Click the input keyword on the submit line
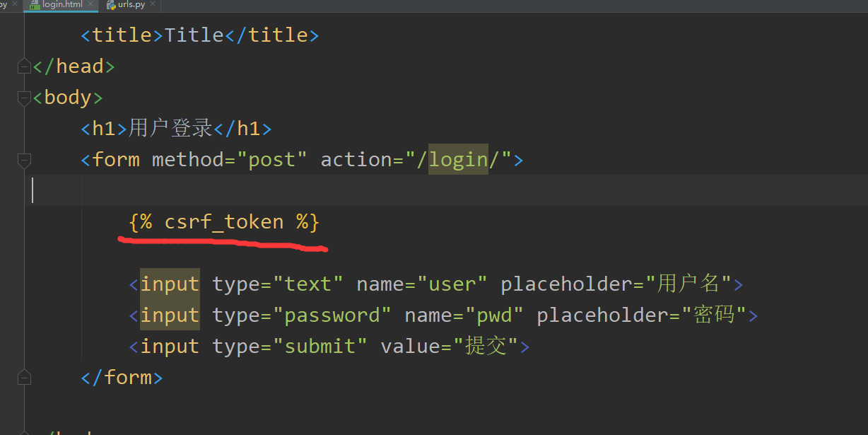Viewport: 868px width, 435px height. pos(170,347)
